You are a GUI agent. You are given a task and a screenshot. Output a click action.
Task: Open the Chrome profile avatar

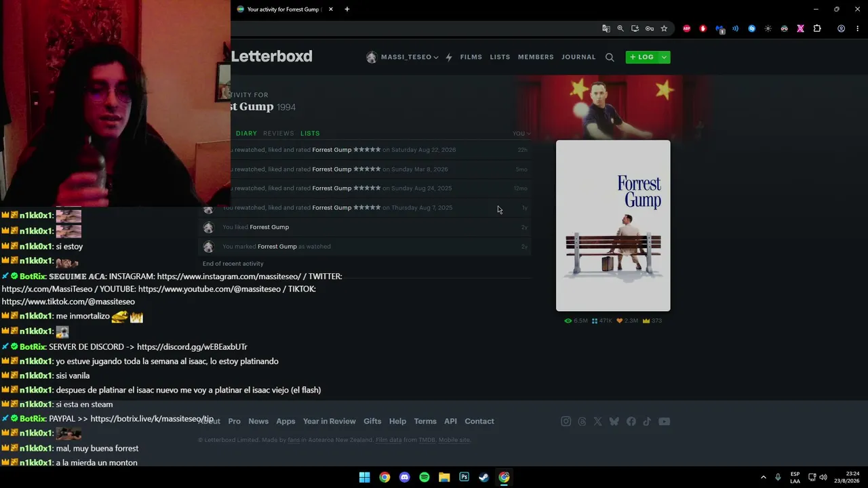[841, 28]
